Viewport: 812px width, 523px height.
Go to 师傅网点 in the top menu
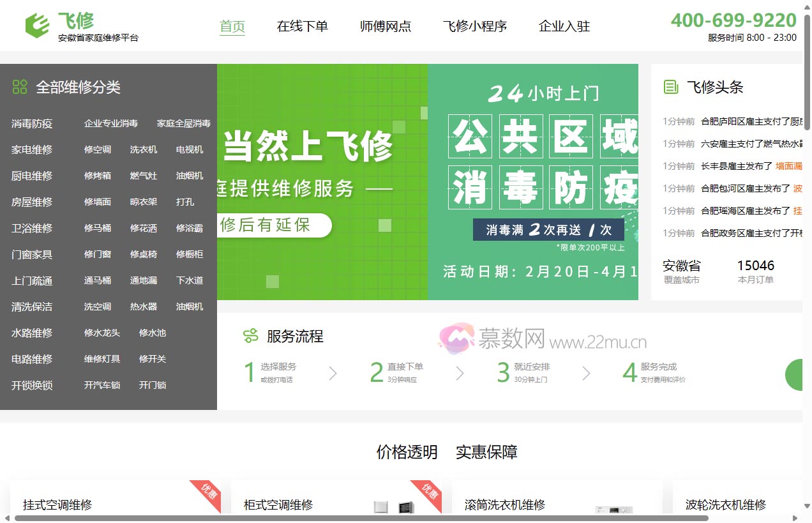(386, 26)
